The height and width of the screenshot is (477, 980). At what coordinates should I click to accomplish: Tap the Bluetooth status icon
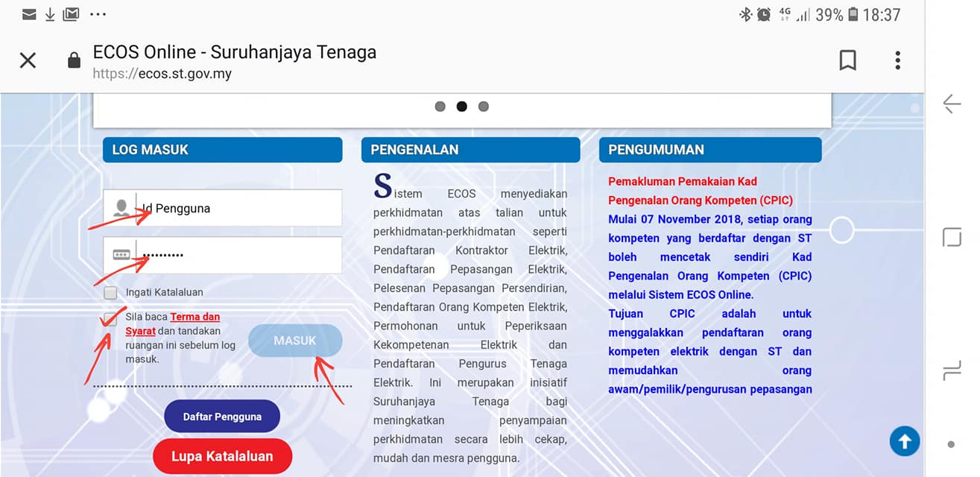pyautogui.click(x=745, y=14)
